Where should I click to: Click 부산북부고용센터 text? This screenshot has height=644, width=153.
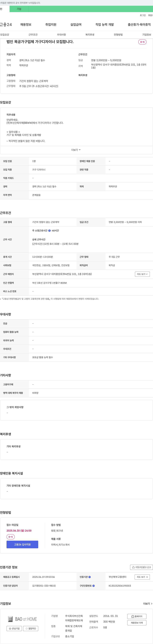click(117, 577)
